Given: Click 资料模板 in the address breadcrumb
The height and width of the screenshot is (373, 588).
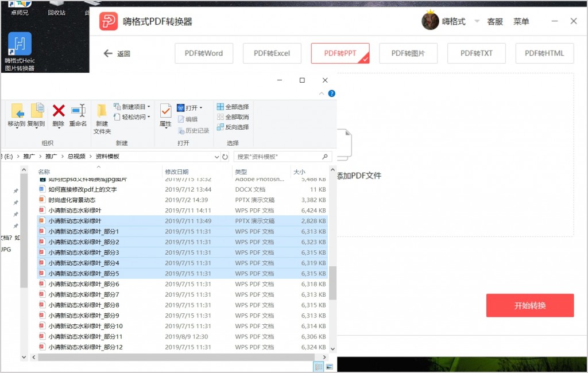Looking at the screenshot, I should coord(107,156).
